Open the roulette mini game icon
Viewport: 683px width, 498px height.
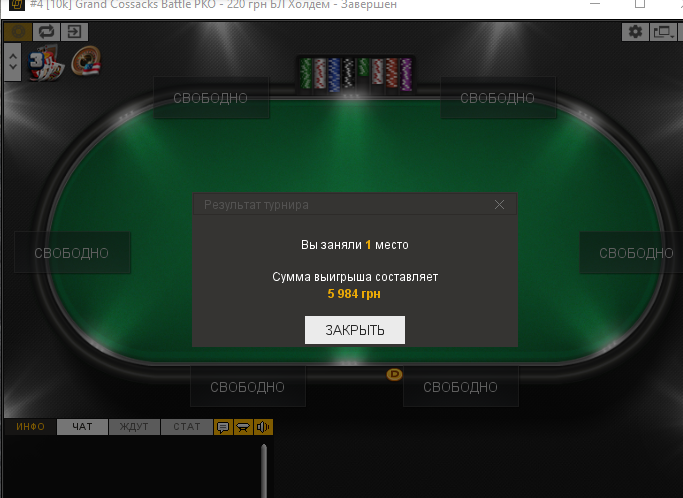tap(86, 61)
